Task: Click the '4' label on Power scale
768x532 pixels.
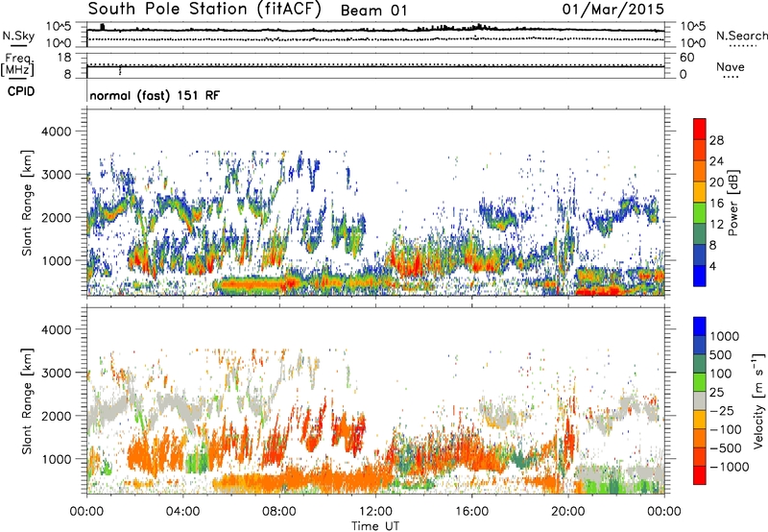Action: 712,266
